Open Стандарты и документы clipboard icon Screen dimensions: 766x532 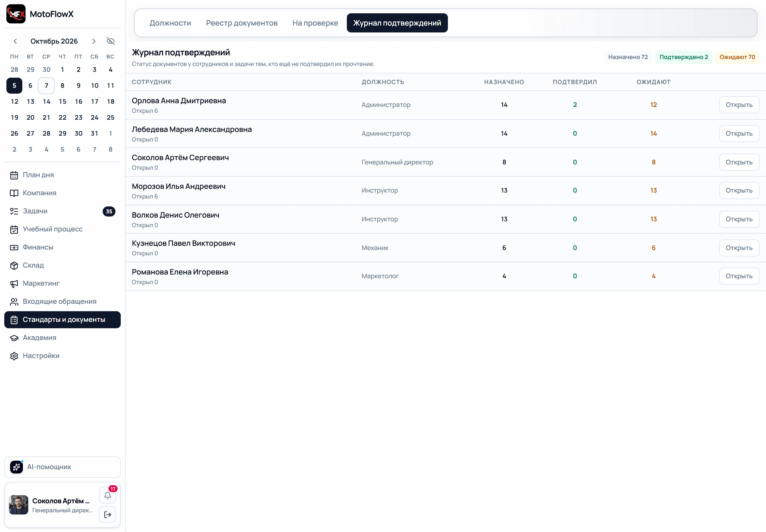pos(14,320)
